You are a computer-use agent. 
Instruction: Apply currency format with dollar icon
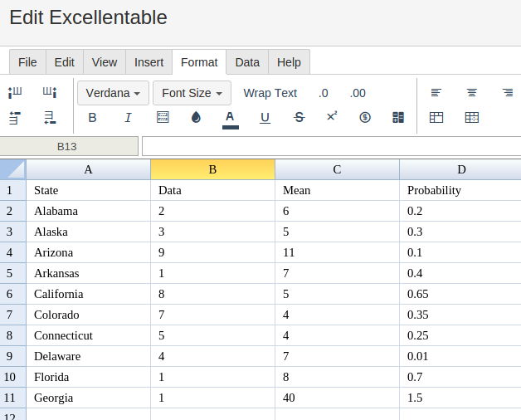click(365, 117)
